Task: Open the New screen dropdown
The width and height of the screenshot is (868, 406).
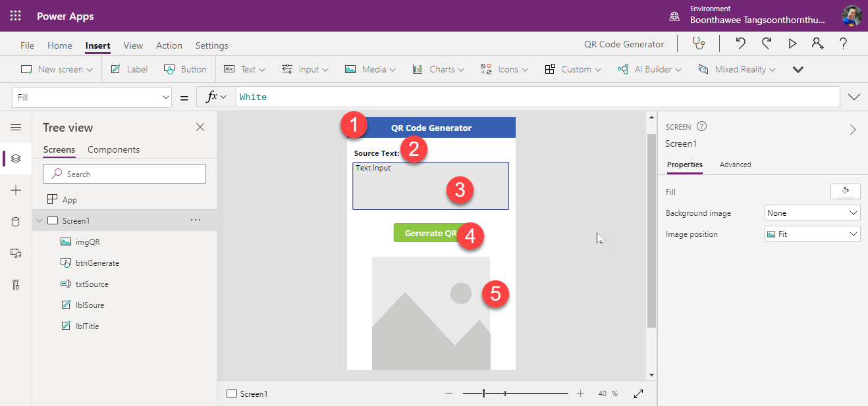Action: [57, 69]
